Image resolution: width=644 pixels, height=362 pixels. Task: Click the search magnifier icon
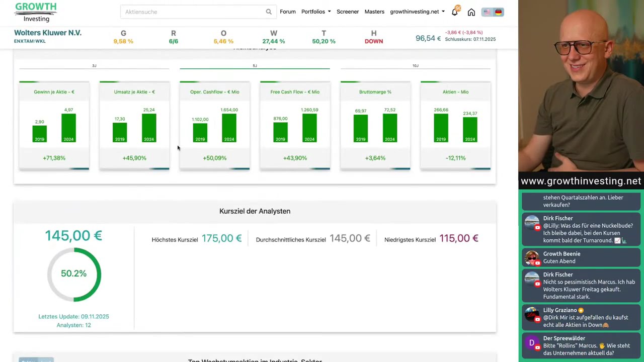point(269,12)
